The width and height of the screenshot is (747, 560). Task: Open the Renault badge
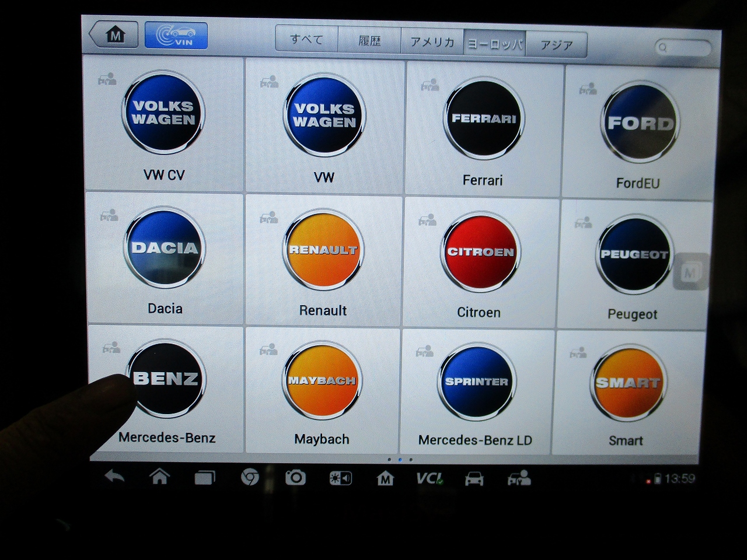click(x=323, y=250)
